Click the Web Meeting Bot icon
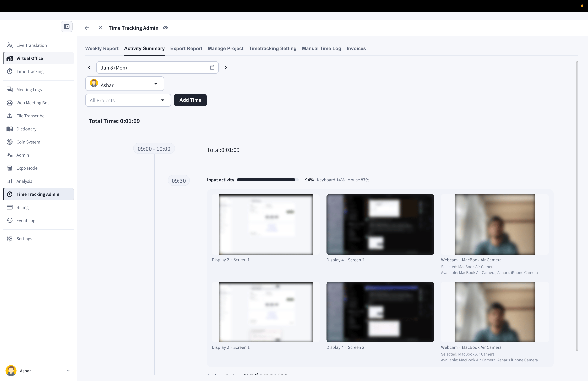The image size is (588, 381). (x=10, y=103)
